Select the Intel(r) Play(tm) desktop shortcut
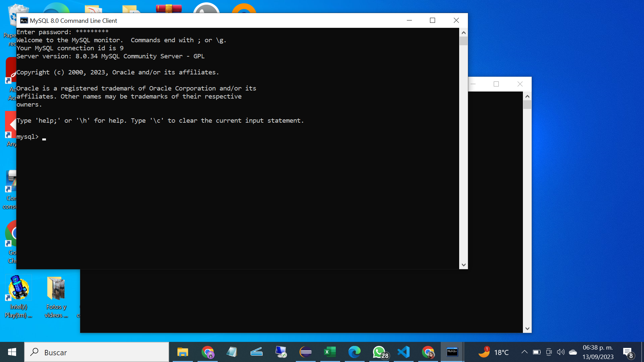The height and width of the screenshot is (362, 644). point(18,297)
